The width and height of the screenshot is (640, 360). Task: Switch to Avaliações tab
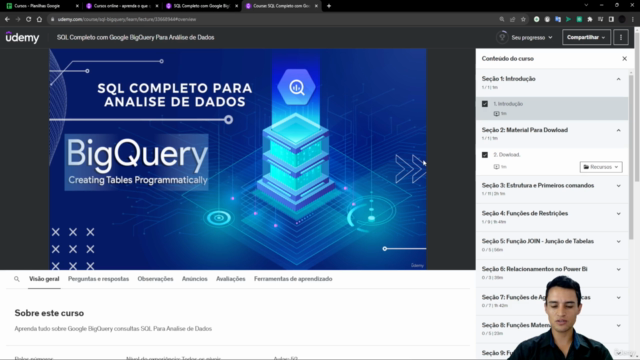231,279
